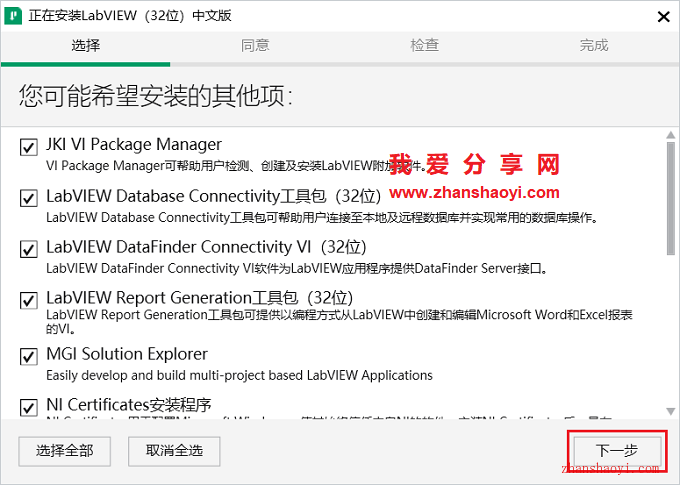
Task: Select the 选择 step tab
Action: (85, 45)
